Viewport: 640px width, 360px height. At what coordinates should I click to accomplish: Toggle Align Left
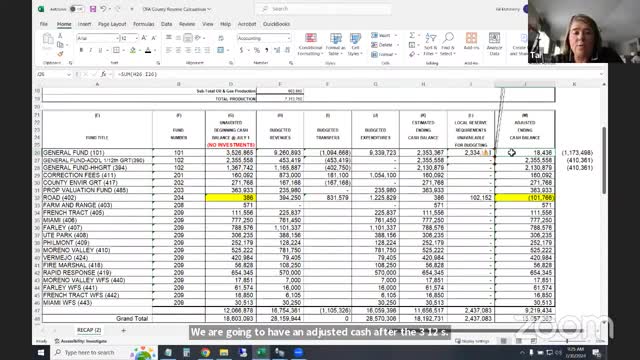coord(169,50)
